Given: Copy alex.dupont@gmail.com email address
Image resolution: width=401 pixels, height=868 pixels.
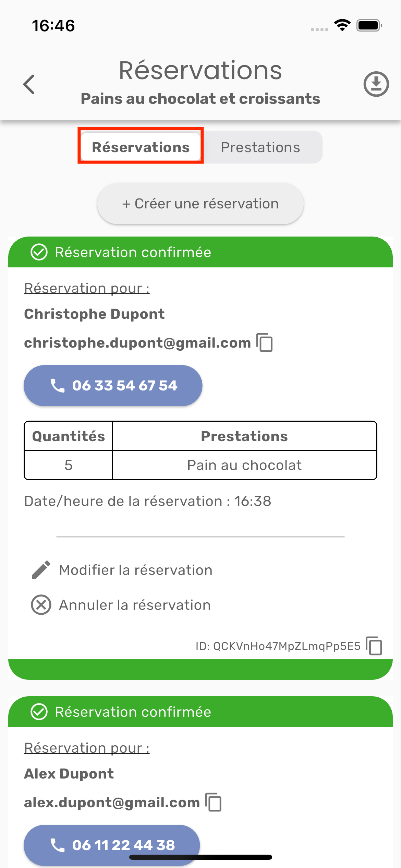Looking at the screenshot, I should pos(214,802).
